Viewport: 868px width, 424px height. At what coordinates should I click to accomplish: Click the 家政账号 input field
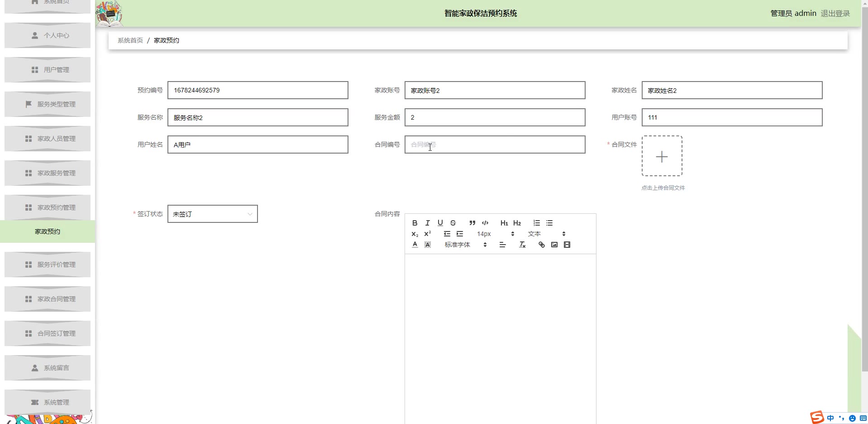click(495, 90)
